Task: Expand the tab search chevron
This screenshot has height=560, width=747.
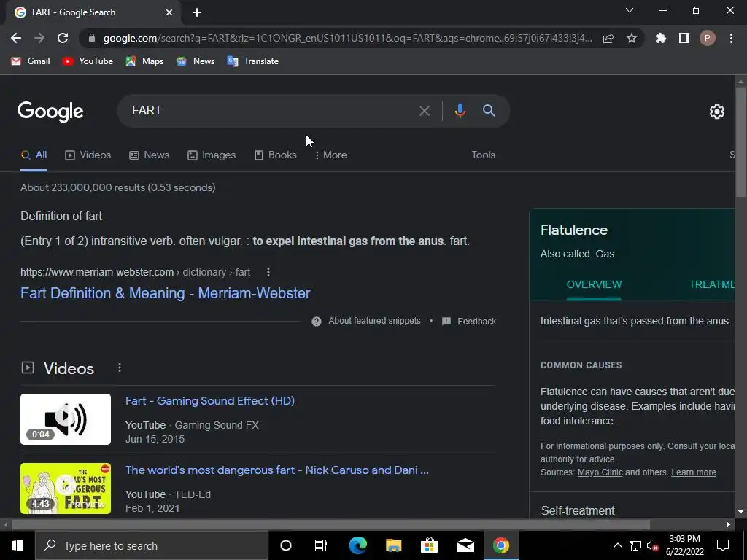Action: [630, 10]
